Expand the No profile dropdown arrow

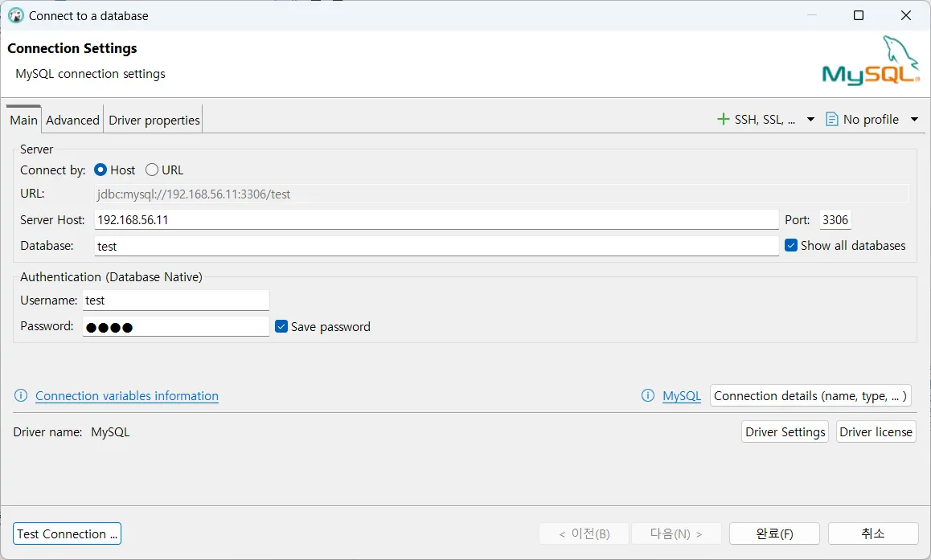914,119
